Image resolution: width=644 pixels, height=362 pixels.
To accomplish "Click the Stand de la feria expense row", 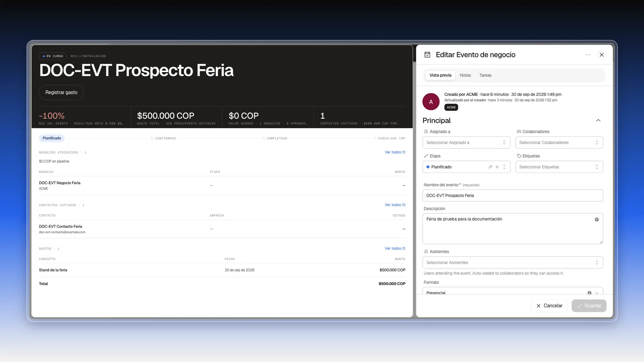I will pyautogui.click(x=222, y=270).
